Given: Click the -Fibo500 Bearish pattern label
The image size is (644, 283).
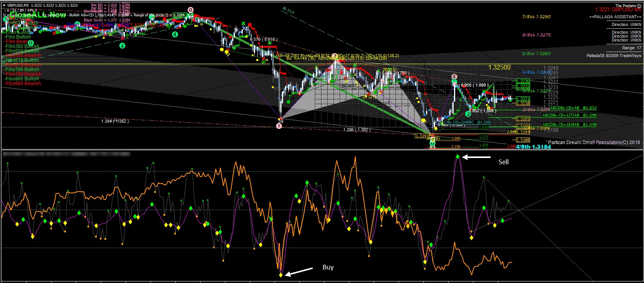Looking at the screenshot, I should click(22, 56).
